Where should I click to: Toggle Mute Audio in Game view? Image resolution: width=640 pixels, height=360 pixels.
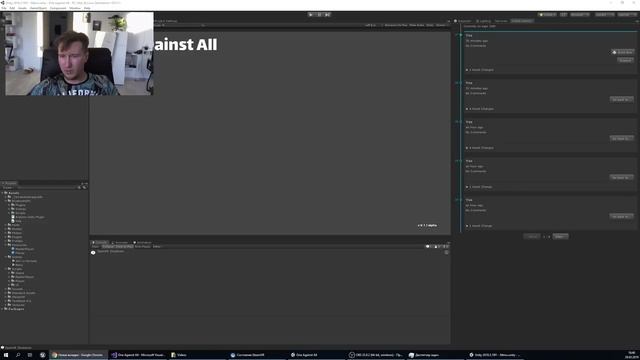coord(417,25)
